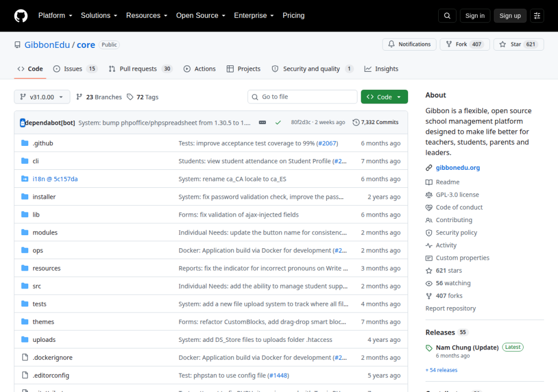Click the themes folder icon

tap(25, 322)
